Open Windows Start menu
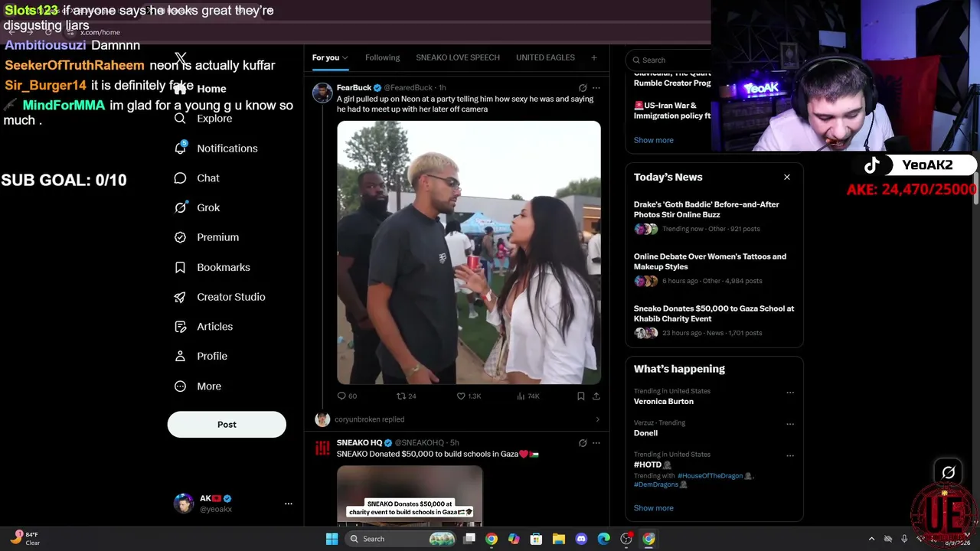Viewport: 980px width, 551px height. pos(332,539)
